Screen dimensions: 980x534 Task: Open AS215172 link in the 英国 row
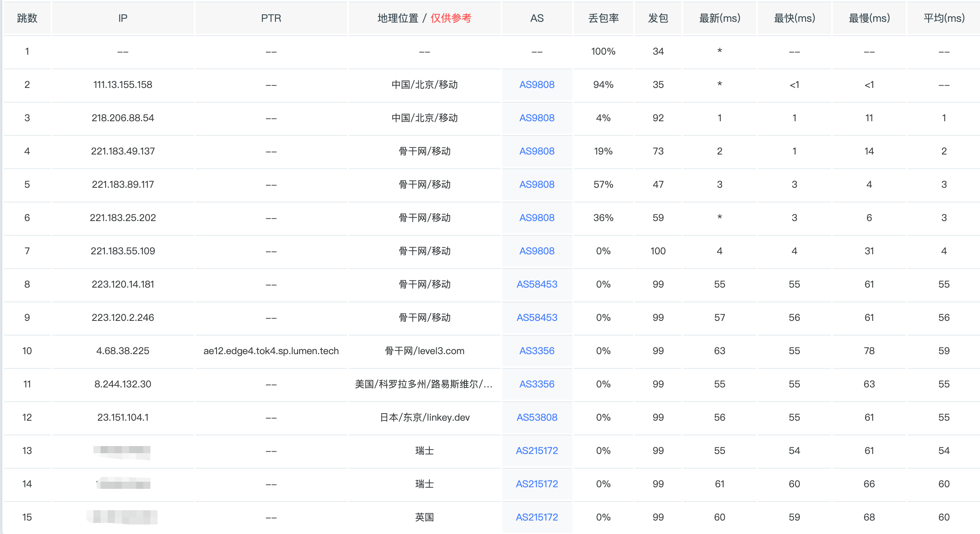537,517
